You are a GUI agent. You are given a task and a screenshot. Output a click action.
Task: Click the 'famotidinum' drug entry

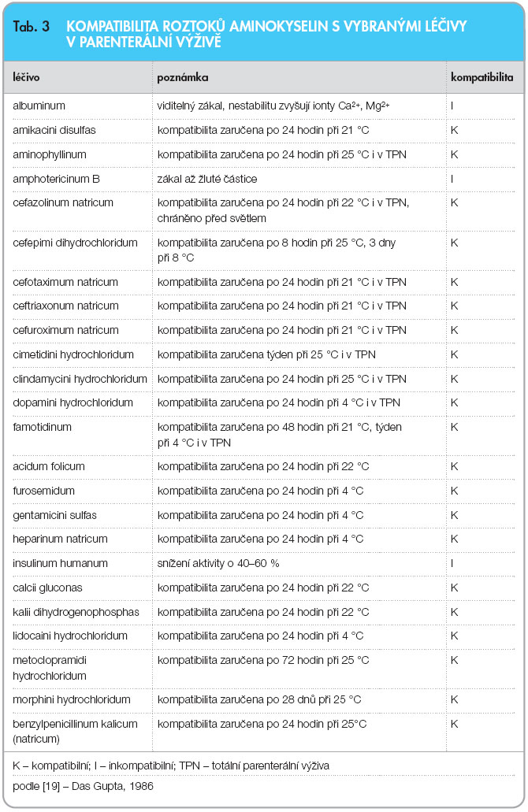[42, 427]
